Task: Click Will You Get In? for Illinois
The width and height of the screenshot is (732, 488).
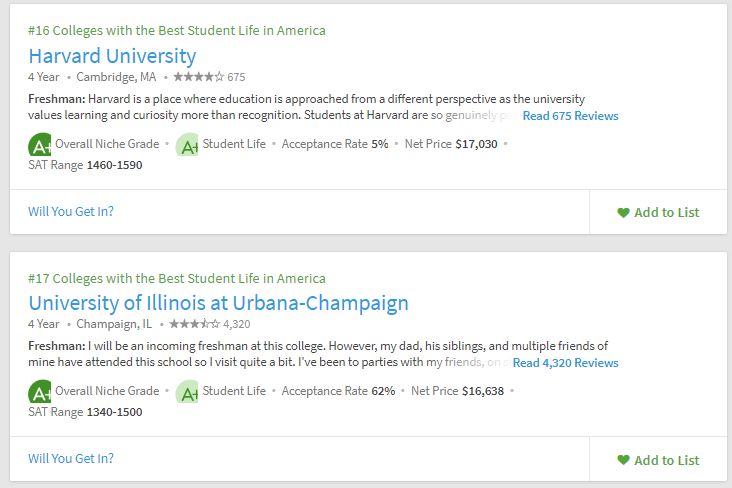Action: pos(71,459)
